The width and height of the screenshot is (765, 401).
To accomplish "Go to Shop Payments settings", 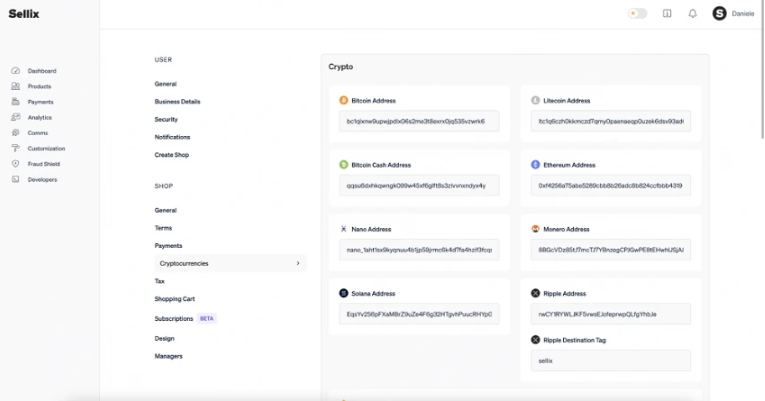I will click(x=168, y=246).
